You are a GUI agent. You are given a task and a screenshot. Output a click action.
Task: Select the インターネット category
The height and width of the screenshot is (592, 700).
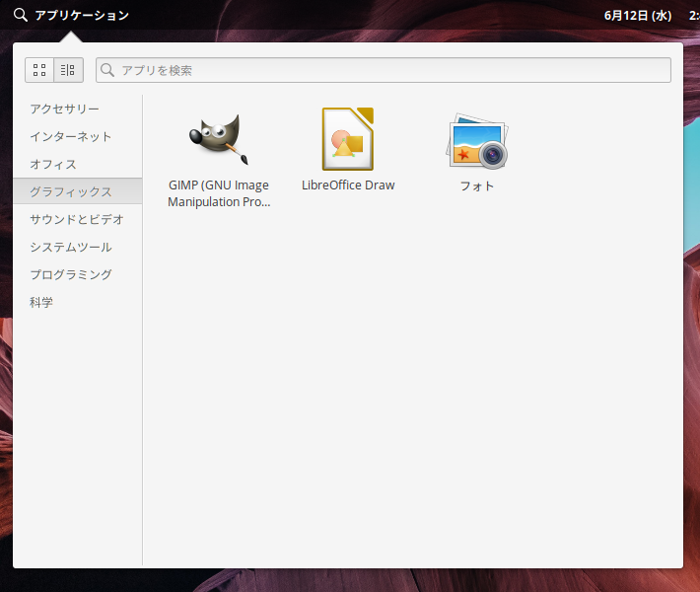coord(78,136)
